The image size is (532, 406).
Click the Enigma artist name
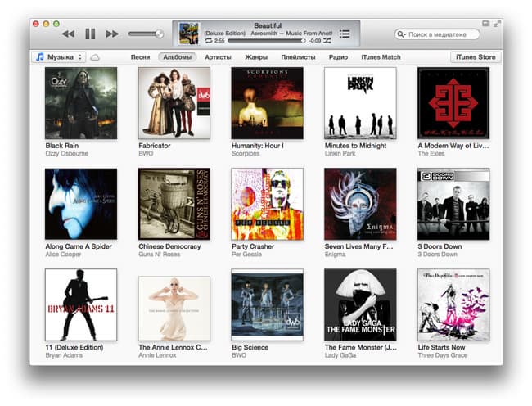coord(336,255)
